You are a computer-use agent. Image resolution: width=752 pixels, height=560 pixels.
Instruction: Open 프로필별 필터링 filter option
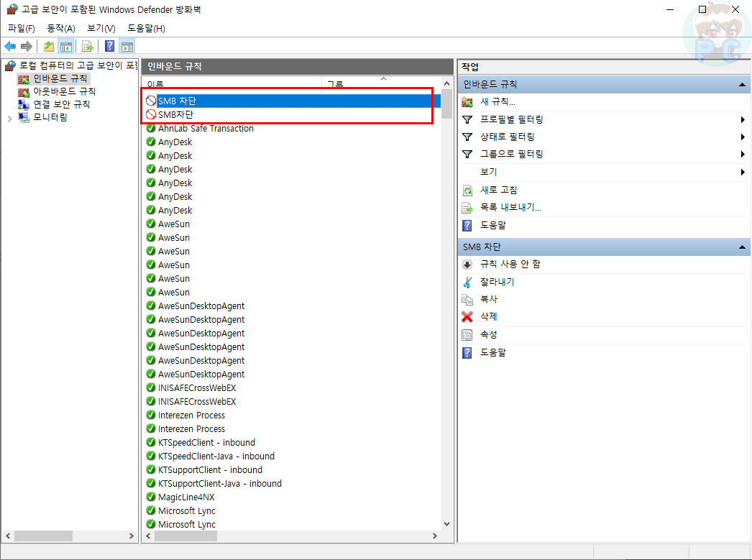512,119
